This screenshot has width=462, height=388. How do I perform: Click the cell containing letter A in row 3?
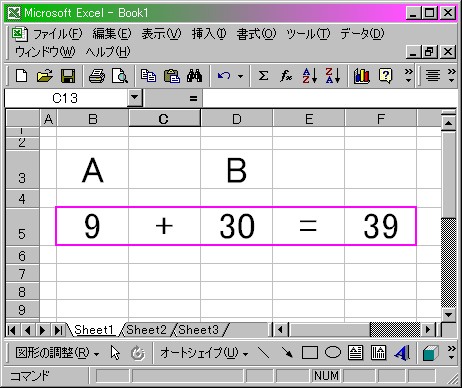92,170
